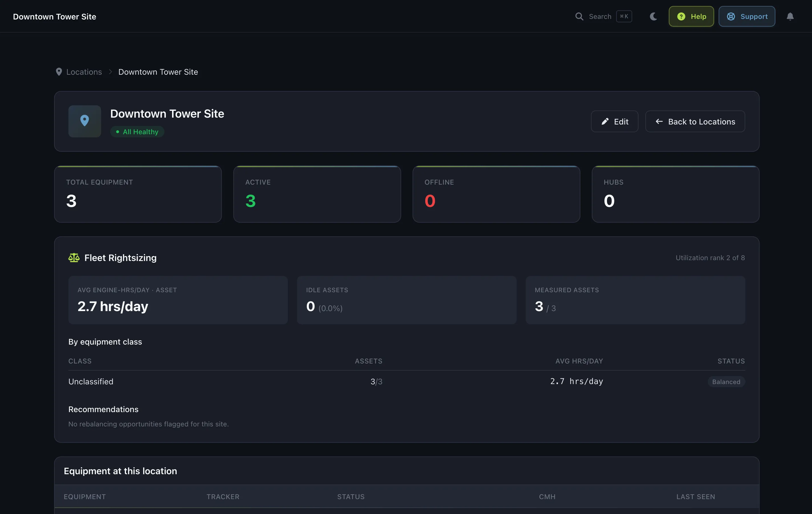Click By equipment class subheading
Screen dimensions: 812x514
105,342
